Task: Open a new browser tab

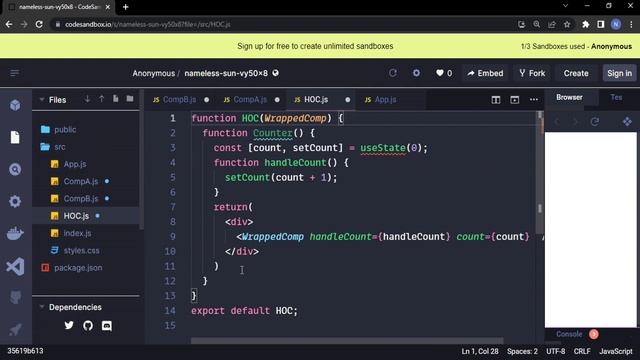Action: (x=126, y=7)
